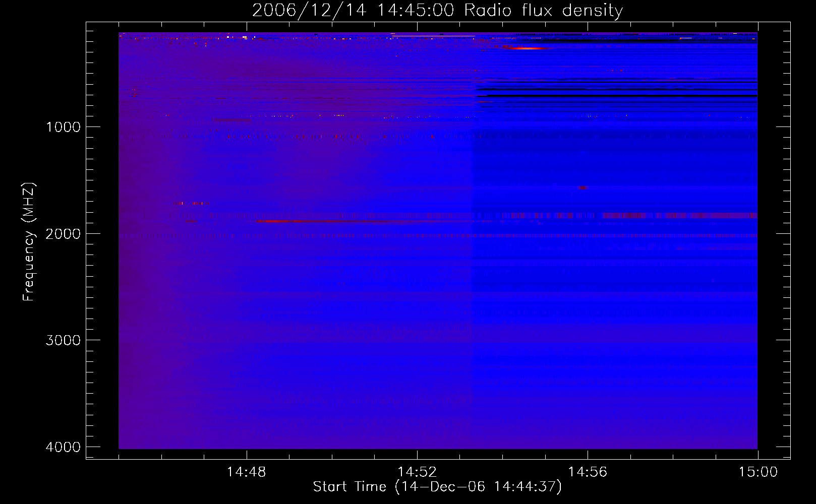This screenshot has width=816, height=504.
Task: Click the 4000 frequency tick label
Action: pyautogui.click(x=63, y=447)
